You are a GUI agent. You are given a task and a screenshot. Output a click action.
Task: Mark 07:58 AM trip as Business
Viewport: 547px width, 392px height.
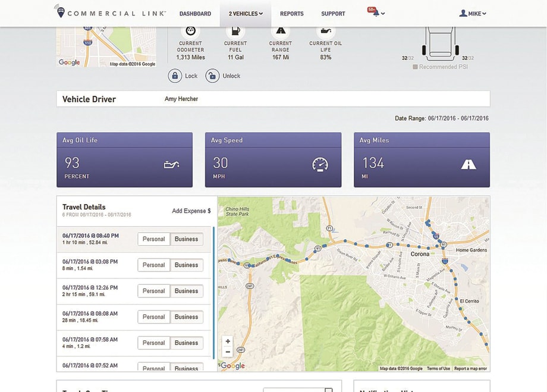186,343
